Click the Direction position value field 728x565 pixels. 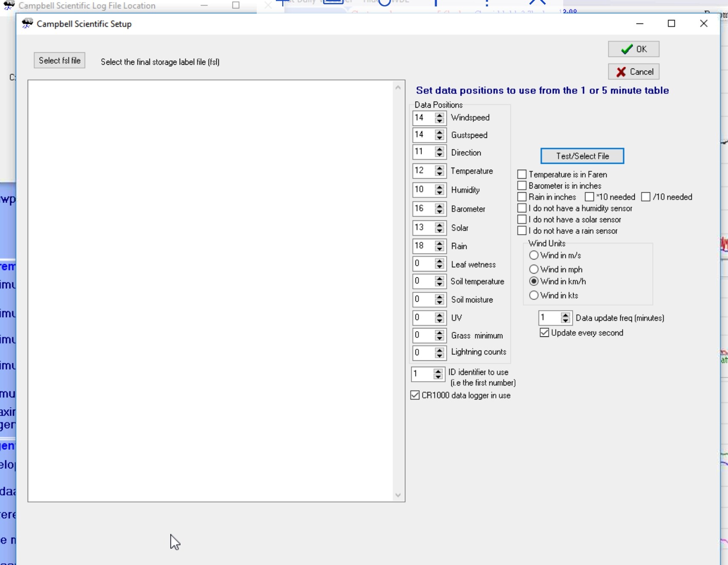[424, 152]
